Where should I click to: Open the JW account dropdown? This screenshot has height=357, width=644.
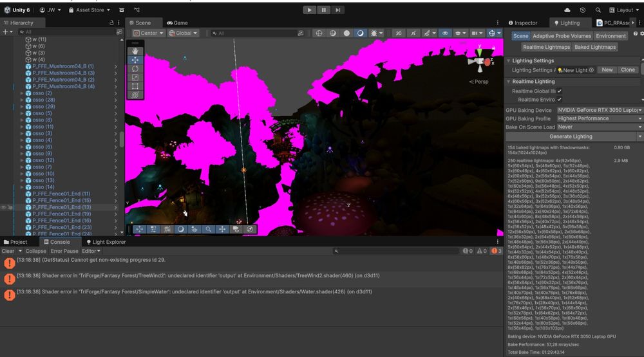tap(50, 10)
